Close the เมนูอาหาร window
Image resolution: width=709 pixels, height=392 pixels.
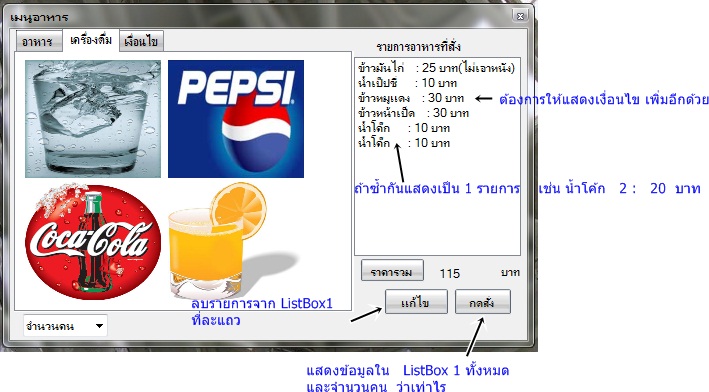pyautogui.click(x=520, y=16)
